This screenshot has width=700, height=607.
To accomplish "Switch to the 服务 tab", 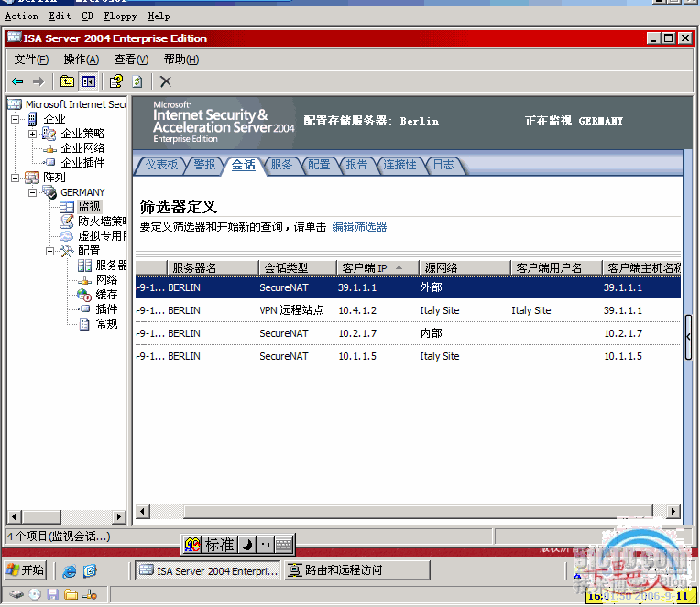I will coord(281,165).
